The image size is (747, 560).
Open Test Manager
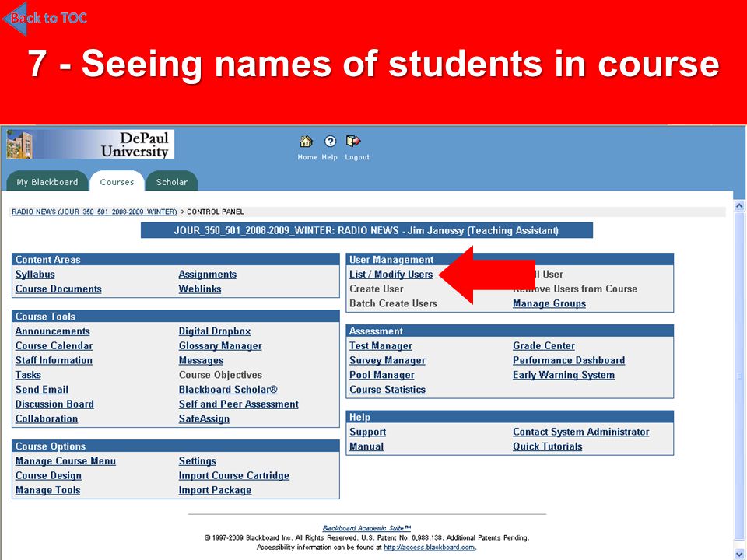[381, 345]
